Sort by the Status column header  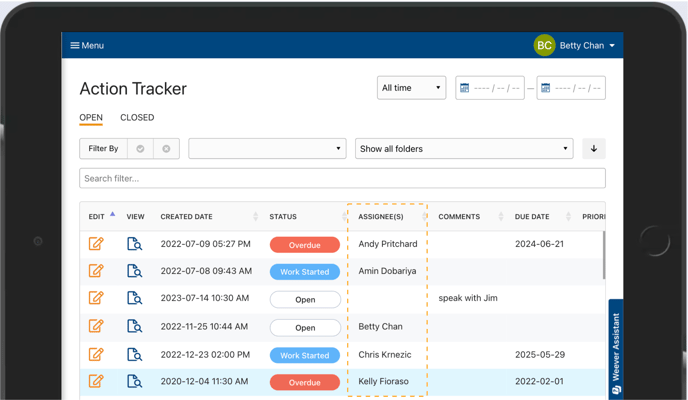[283, 217]
